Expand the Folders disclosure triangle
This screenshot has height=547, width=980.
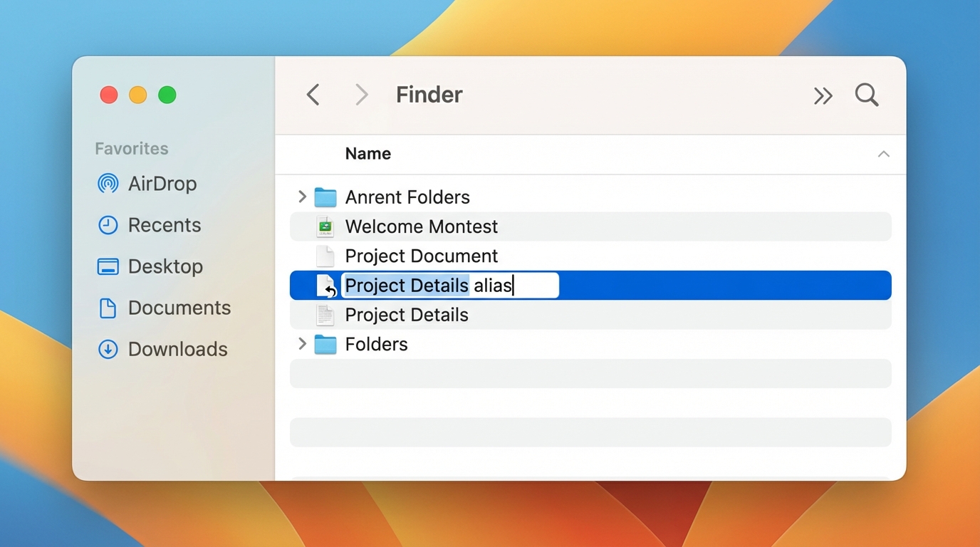301,344
